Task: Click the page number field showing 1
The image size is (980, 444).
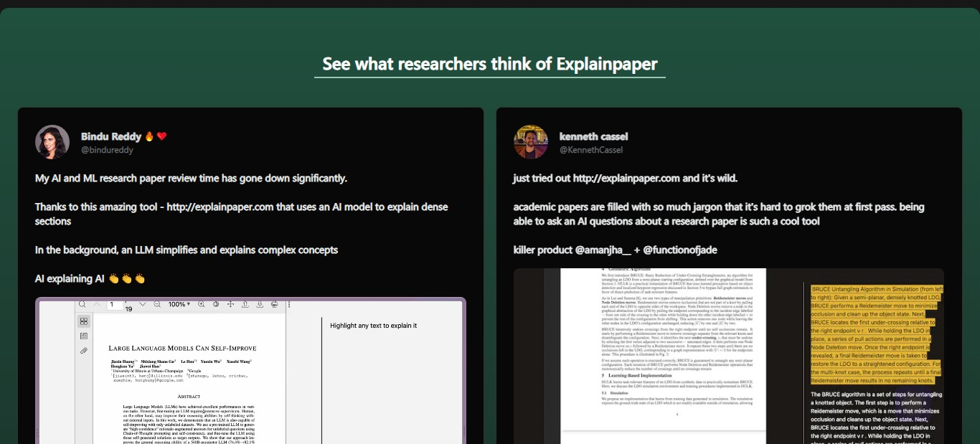Action: pos(115,305)
